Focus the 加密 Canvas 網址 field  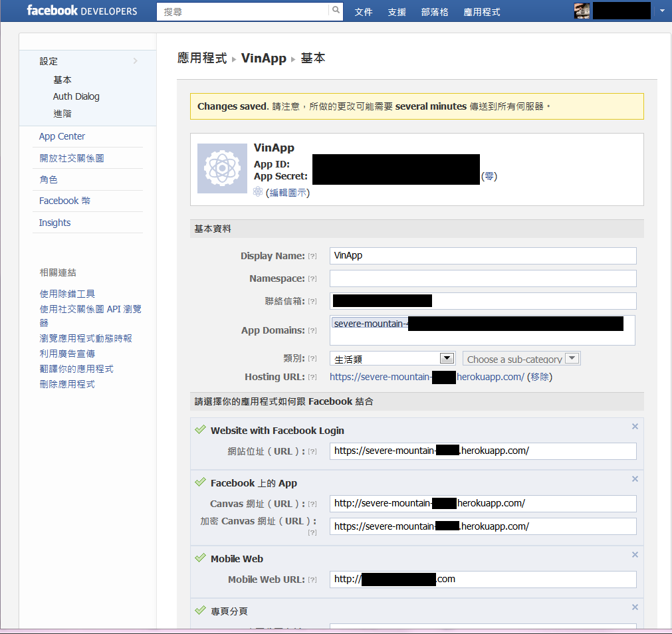pos(483,526)
